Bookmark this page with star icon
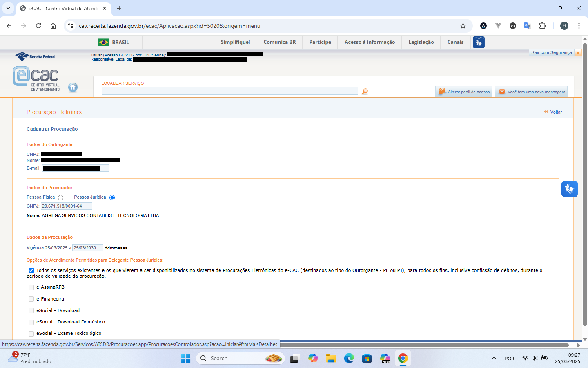 pos(463,26)
